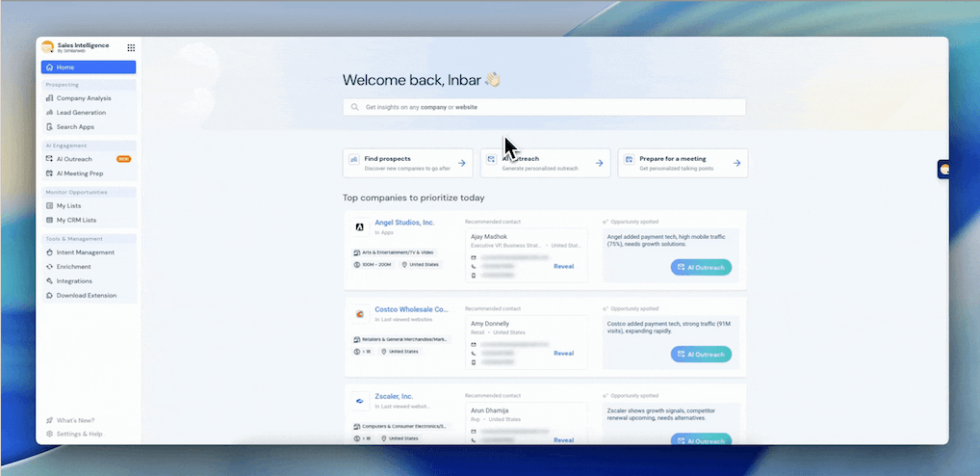Click the Integrations icon

click(x=49, y=280)
